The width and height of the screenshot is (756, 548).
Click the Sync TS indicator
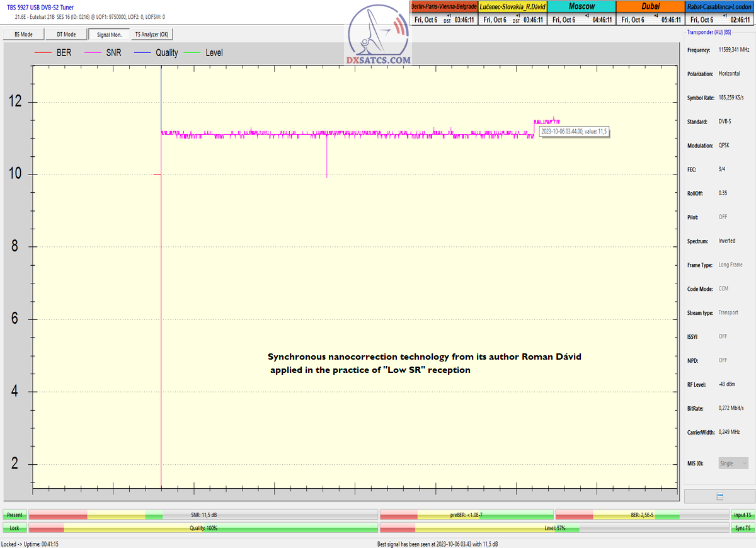click(x=742, y=528)
